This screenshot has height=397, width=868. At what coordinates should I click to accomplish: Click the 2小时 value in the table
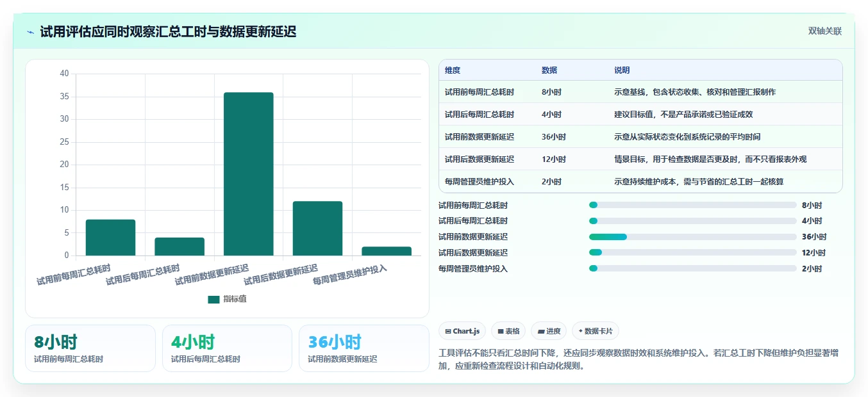(551, 182)
